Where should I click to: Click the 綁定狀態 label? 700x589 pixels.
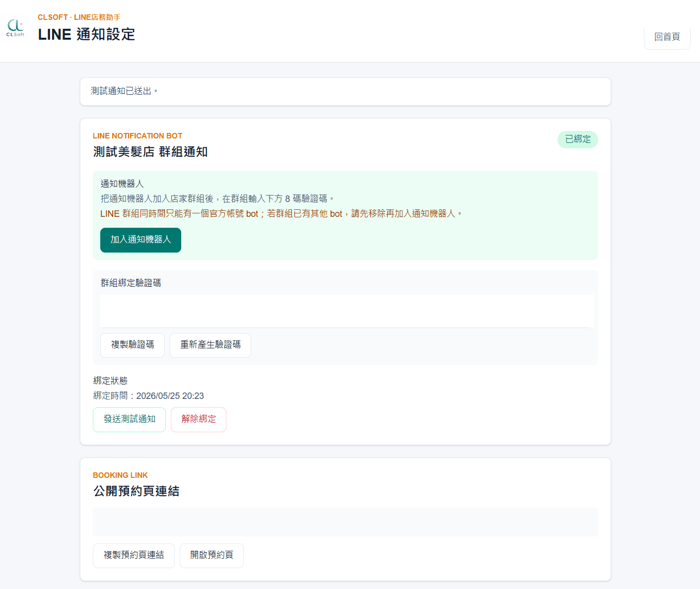(110, 381)
